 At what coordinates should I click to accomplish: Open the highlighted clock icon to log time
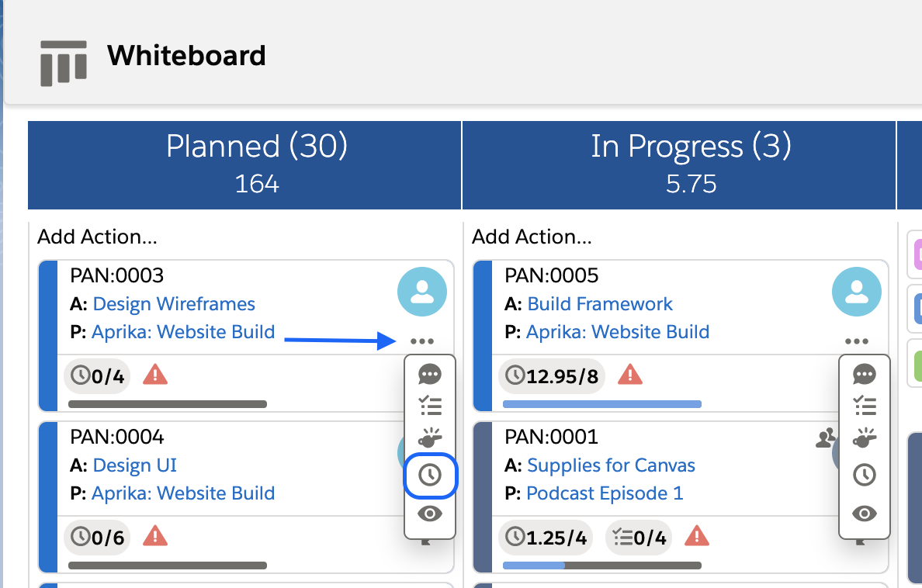coord(430,475)
